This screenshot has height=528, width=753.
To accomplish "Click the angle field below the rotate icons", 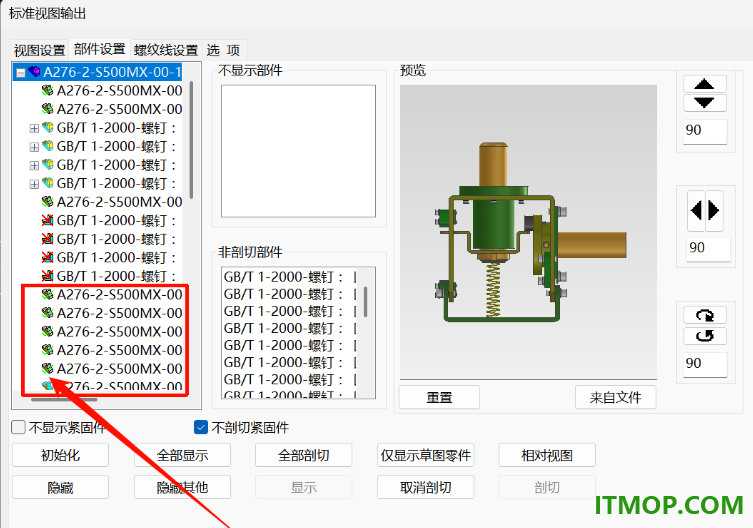I will (x=705, y=364).
